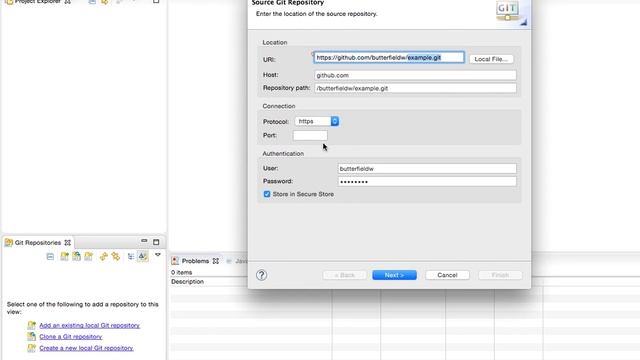Refresh the Git Repositories view

point(104,256)
